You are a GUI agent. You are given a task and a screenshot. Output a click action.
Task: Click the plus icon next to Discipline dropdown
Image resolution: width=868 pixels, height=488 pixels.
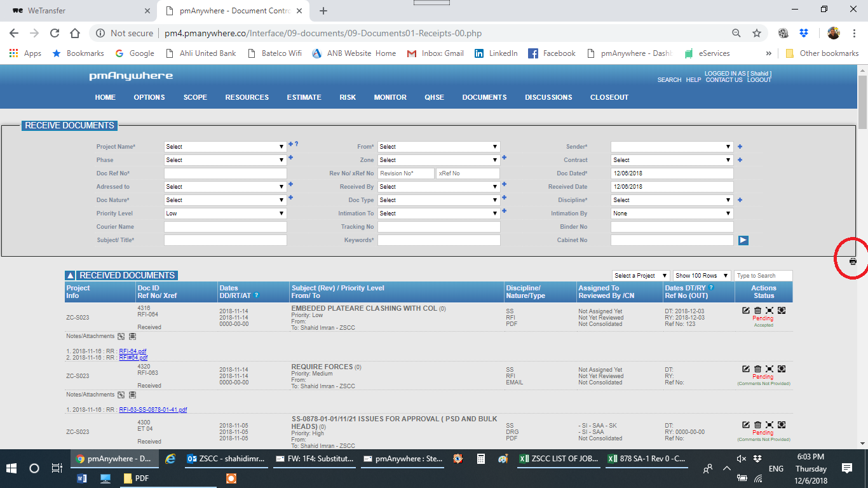point(740,200)
